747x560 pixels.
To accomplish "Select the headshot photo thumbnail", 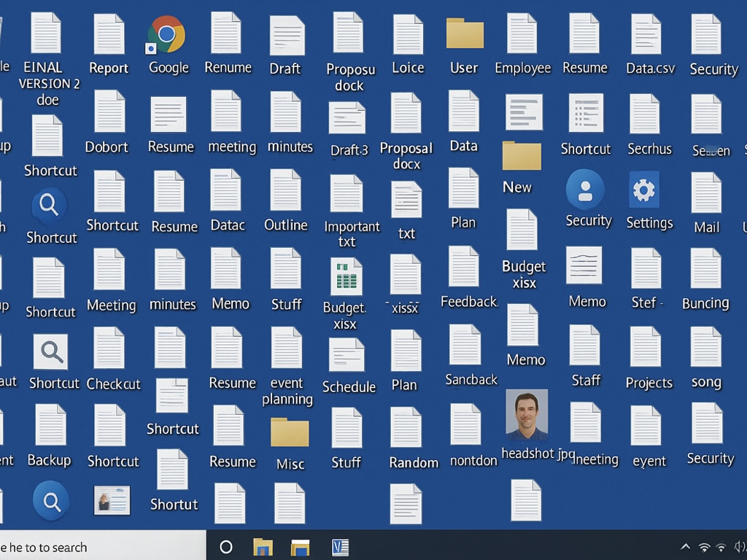I will [x=527, y=414].
